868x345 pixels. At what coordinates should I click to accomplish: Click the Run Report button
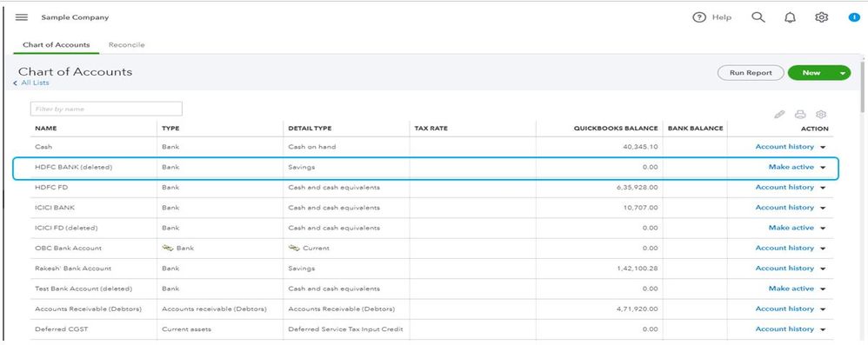click(751, 73)
